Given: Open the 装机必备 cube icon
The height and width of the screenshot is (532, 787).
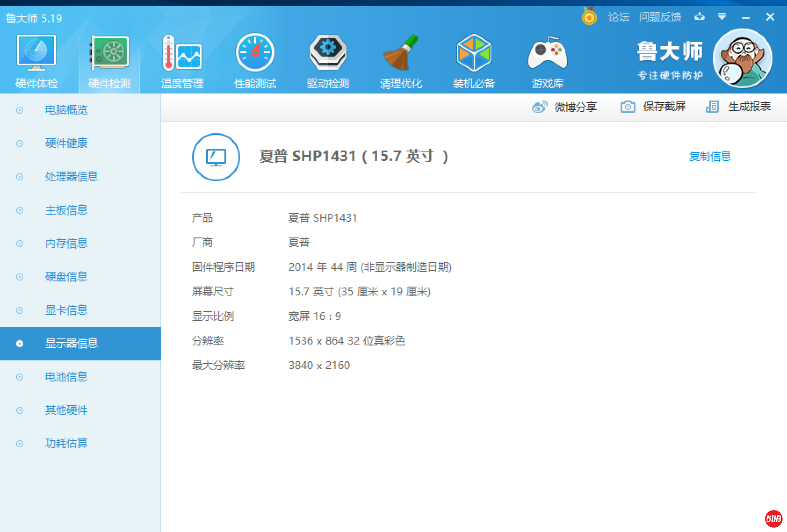Looking at the screenshot, I should [473, 54].
